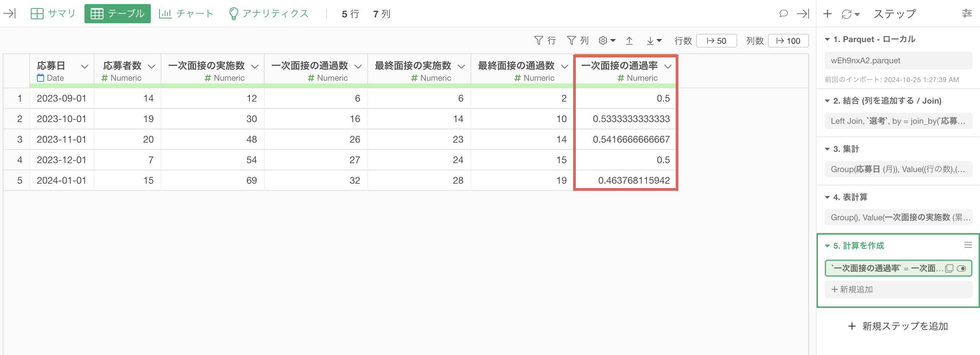980x355 pixels.
Task: Select the Group(), Value step token
Action: [898, 217]
